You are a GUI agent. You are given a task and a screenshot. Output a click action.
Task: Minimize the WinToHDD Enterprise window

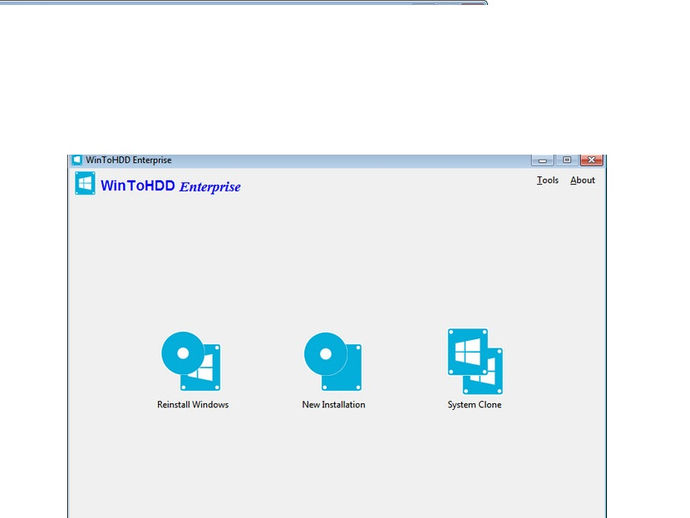point(542,160)
